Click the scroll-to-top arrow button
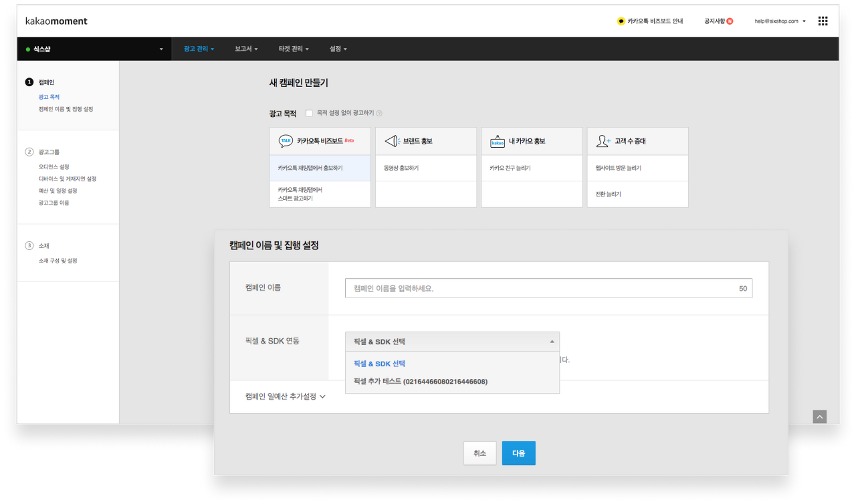This screenshot has width=856, height=504. (820, 416)
